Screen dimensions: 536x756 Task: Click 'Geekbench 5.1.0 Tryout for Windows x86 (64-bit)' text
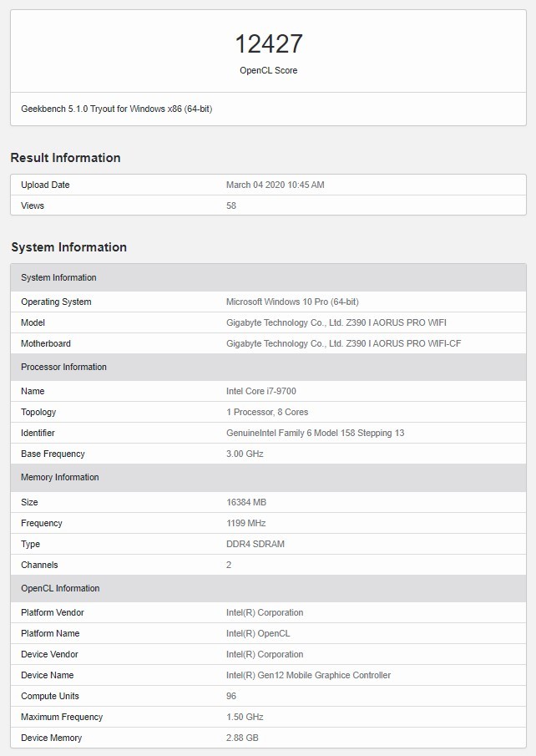(x=117, y=109)
